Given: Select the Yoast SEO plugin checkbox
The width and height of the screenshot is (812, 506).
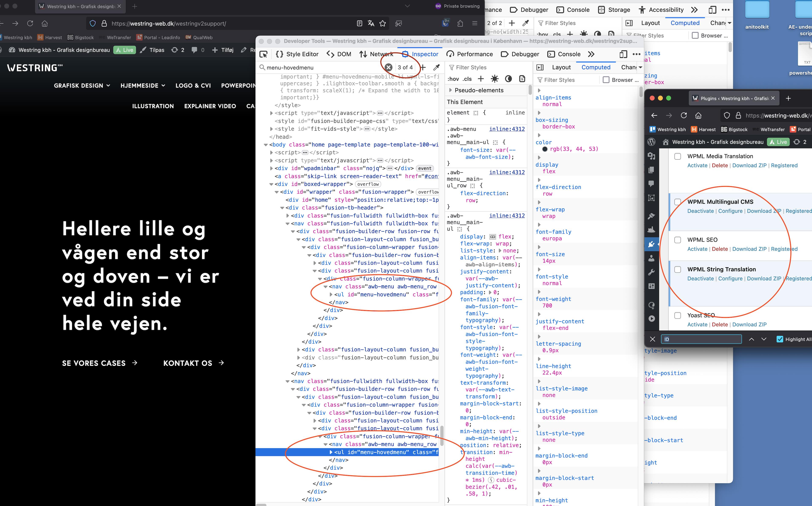Looking at the screenshot, I should (x=678, y=315).
